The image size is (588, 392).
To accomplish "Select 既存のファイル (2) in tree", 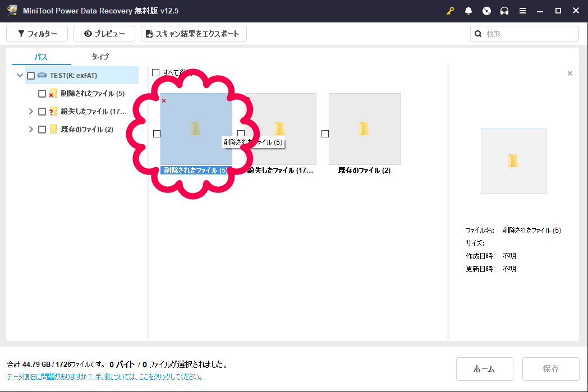I will click(87, 130).
